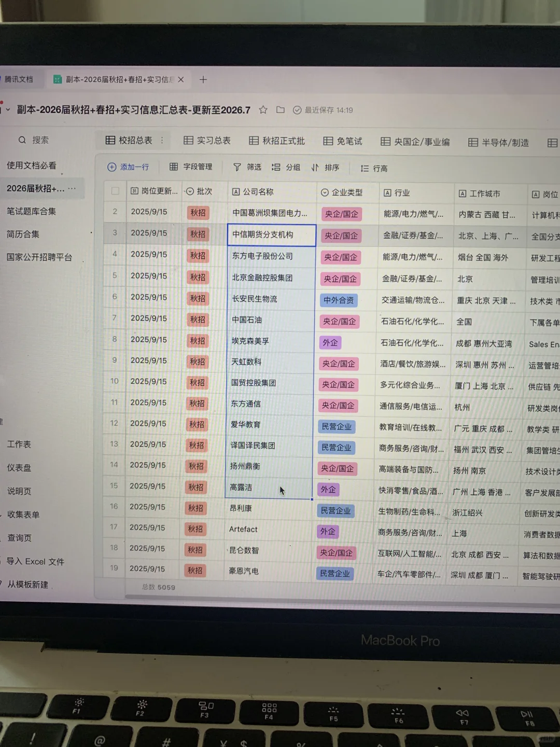
Task: Click the save status check icon
Action: click(x=297, y=110)
